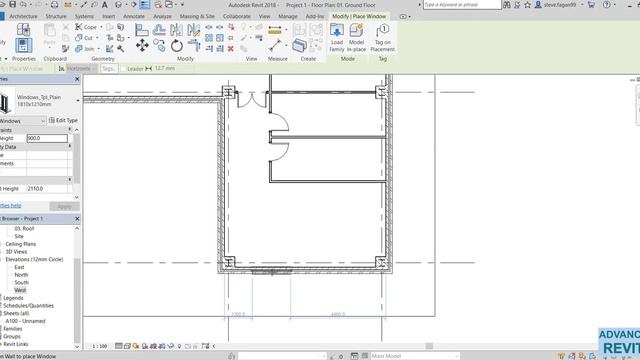Click the Create Similar icon

coord(299,45)
